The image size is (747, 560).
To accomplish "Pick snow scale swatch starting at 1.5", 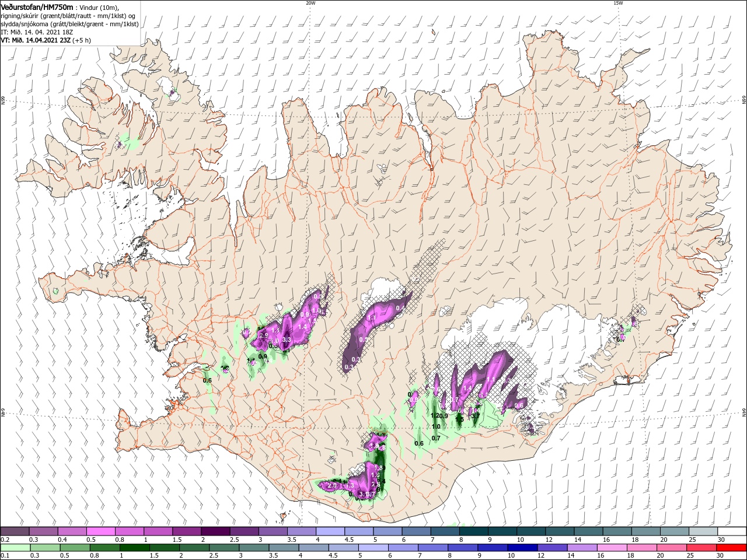I will [x=186, y=531].
